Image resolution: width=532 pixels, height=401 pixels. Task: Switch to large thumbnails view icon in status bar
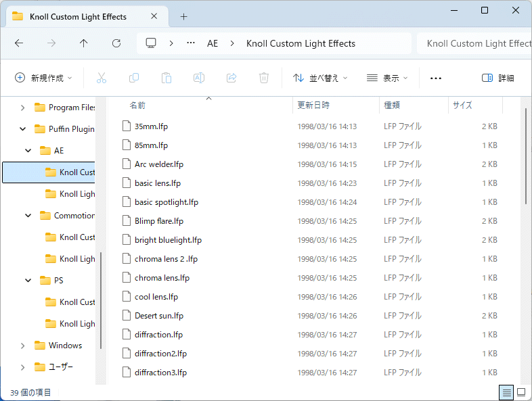[521, 392]
